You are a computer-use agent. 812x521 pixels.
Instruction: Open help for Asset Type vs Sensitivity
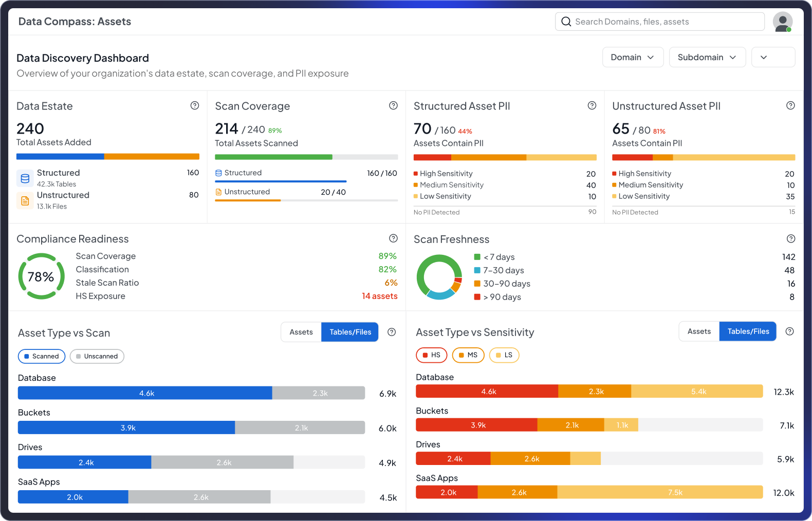coord(790,331)
